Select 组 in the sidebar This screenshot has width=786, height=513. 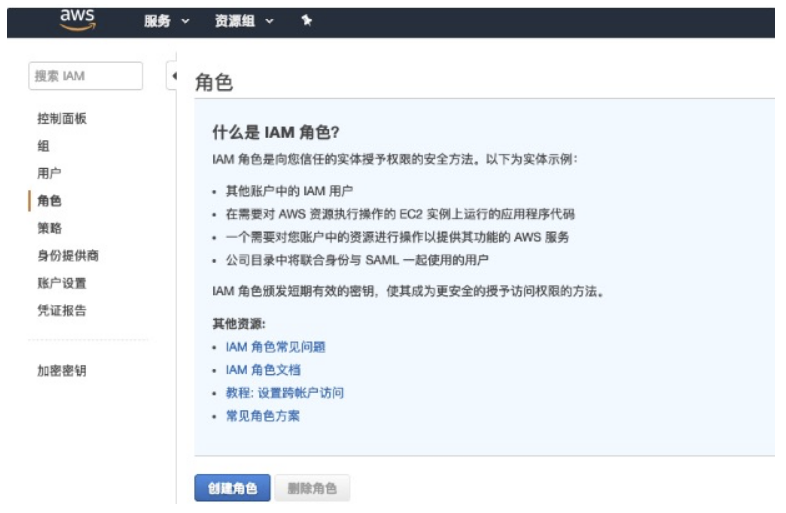[43, 146]
